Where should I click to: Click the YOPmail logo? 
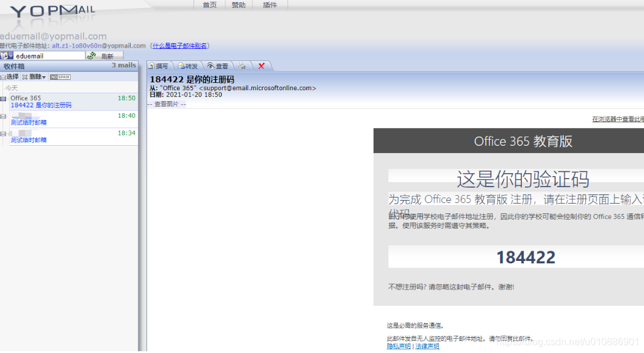coord(52,11)
